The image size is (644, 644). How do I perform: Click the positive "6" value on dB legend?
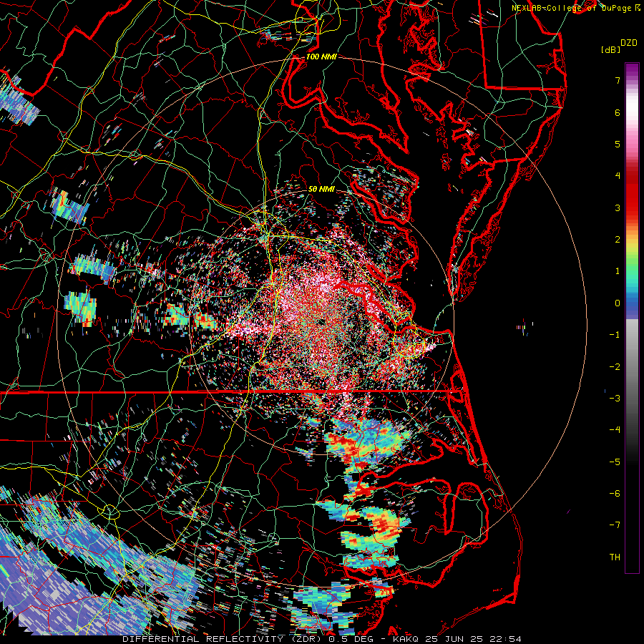click(x=618, y=112)
